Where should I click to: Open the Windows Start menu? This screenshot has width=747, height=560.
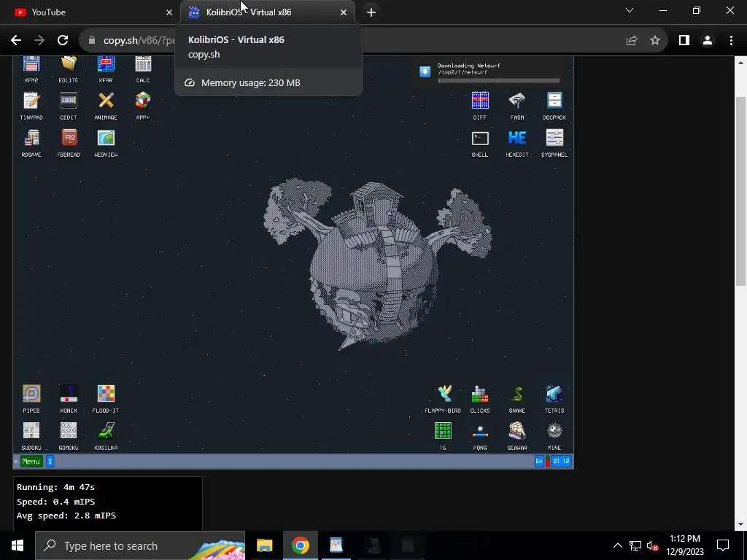(x=18, y=545)
